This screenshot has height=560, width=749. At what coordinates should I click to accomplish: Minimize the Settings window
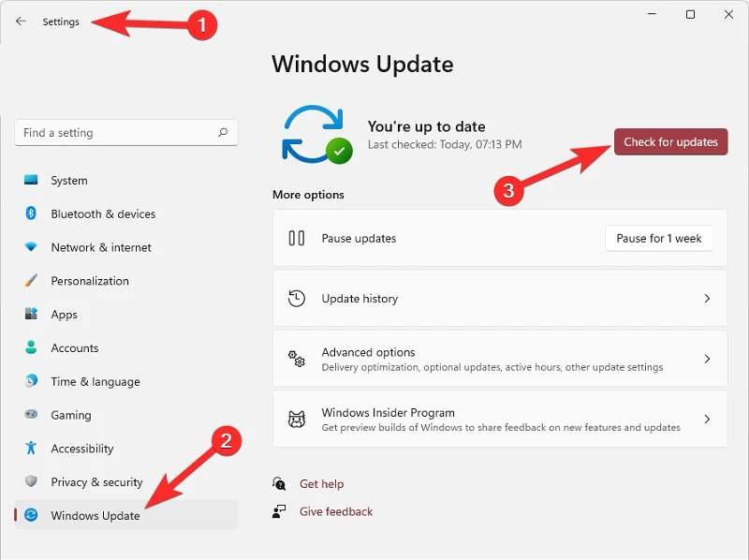coord(652,14)
